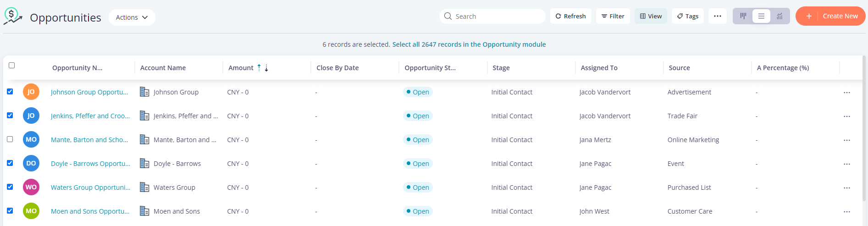The width and height of the screenshot is (868, 226).
Task: Click the toolbar more options ellipsis
Action: pyautogui.click(x=718, y=16)
